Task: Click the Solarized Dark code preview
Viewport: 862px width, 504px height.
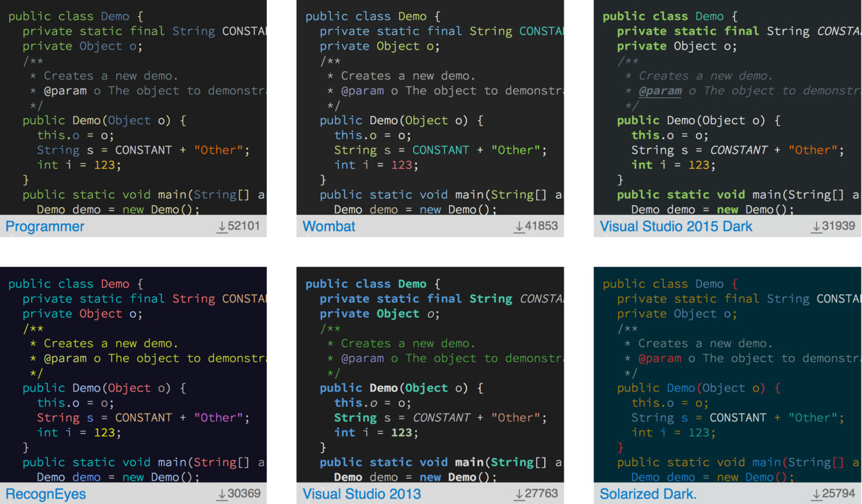Action: (x=727, y=375)
